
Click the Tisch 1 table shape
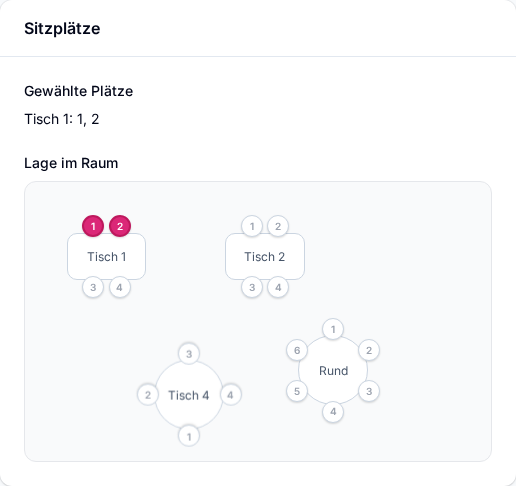click(x=107, y=257)
